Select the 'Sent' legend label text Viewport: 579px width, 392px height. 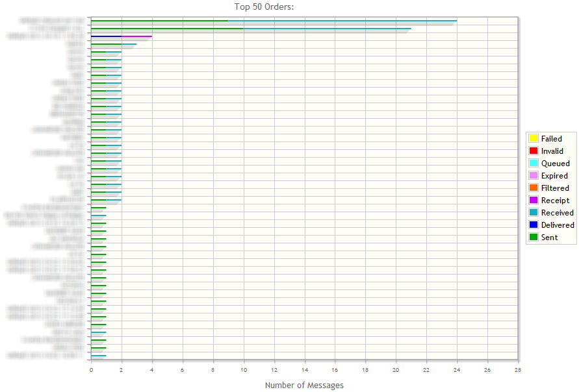point(549,237)
